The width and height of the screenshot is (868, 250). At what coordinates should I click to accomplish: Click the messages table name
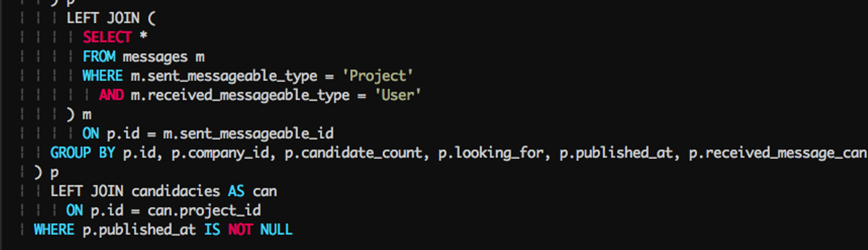click(156, 57)
